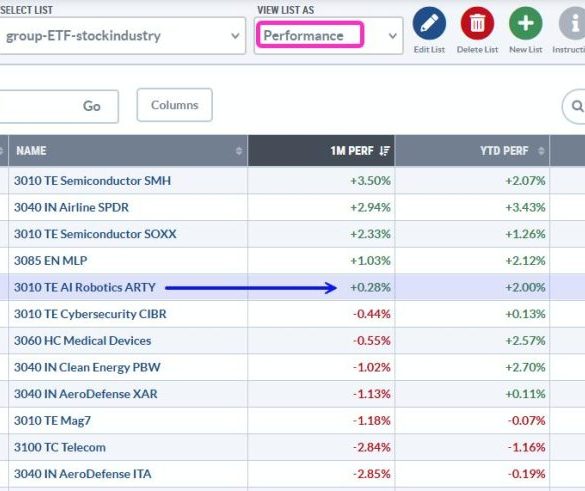Click the YTD PERF column header
Viewport: 585px width, 491px height.
click(472, 151)
